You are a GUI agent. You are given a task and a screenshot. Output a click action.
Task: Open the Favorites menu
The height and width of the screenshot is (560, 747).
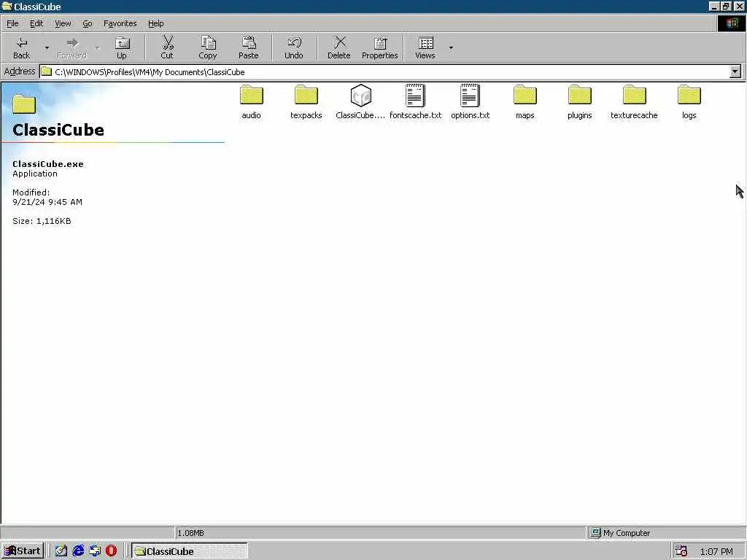point(120,23)
